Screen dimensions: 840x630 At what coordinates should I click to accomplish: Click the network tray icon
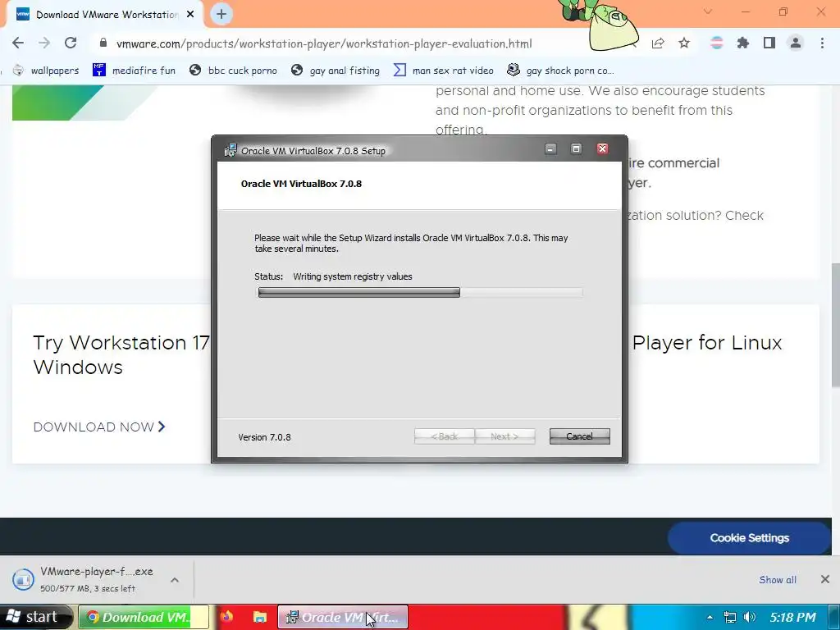(729, 617)
